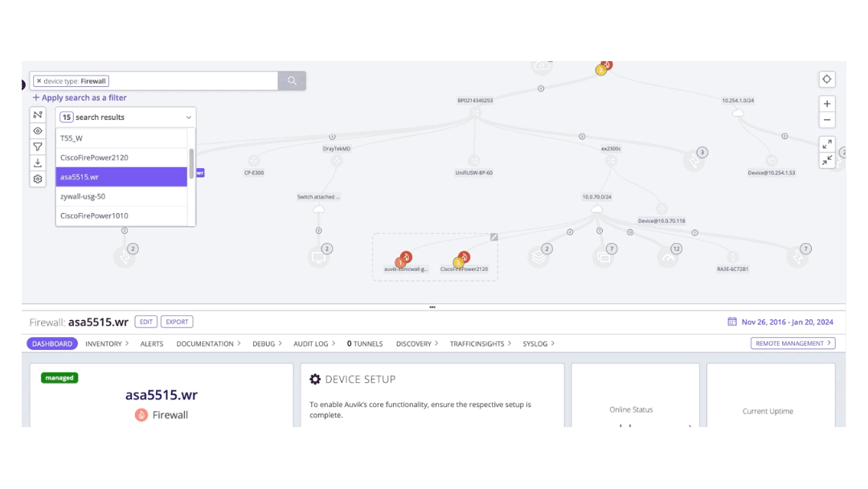This screenshot has height=489, width=868.
Task: Collapse all with the inward arrows icon
Action: click(x=826, y=161)
